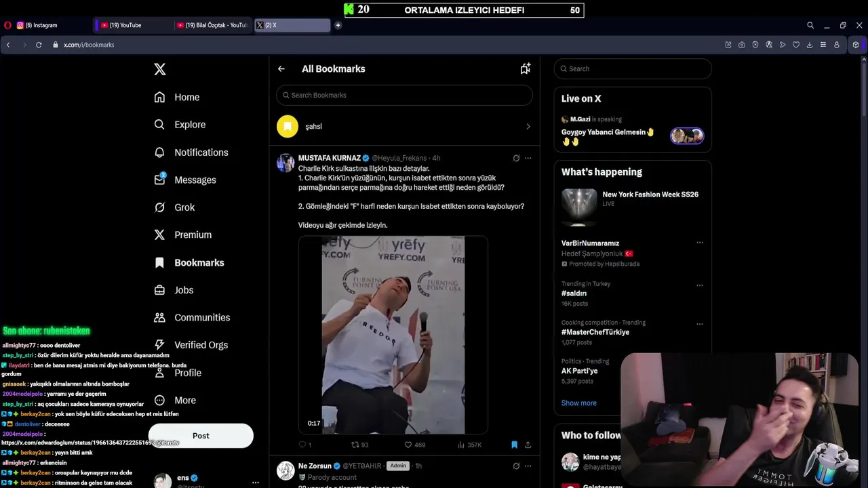This screenshot has height=488, width=868.
Task: Open Profile in the sidebar
Action: (x=178, y=373)
